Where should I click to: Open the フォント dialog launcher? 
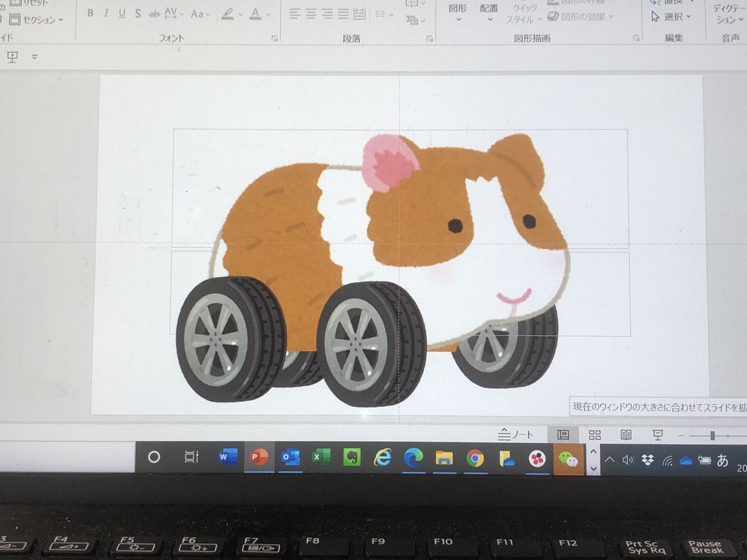[x=275, y=39]
